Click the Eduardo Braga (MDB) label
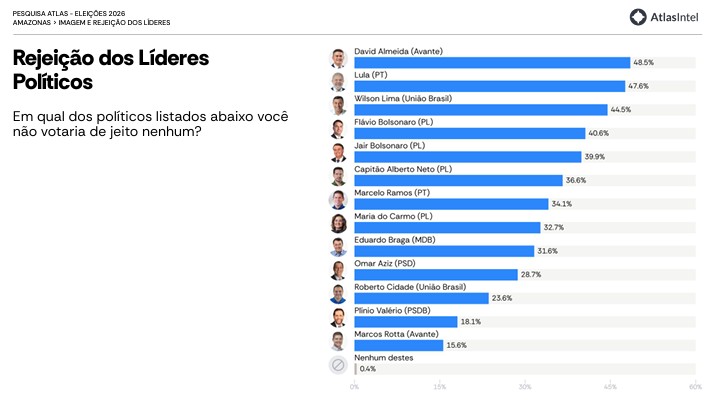 (x=395, y=240)
